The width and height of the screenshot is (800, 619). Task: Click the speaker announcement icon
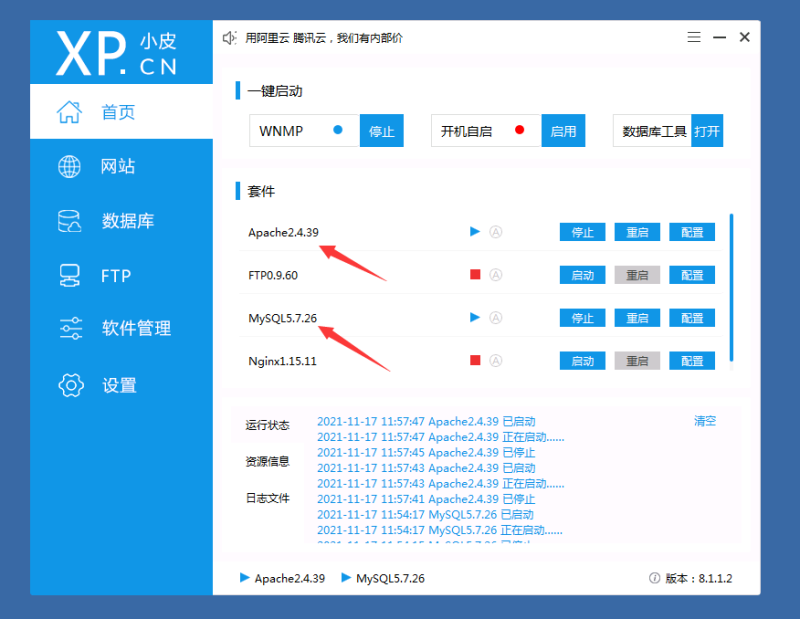click(230, 38)
